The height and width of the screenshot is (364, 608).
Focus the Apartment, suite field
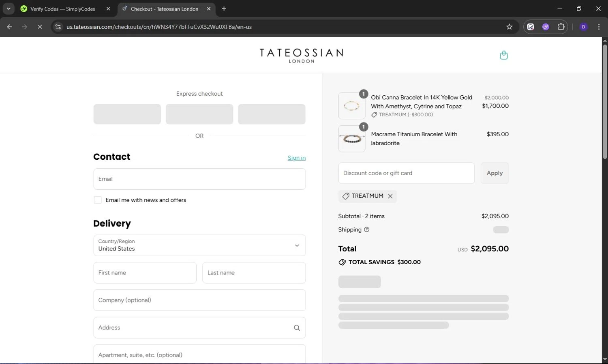(199, 354)
